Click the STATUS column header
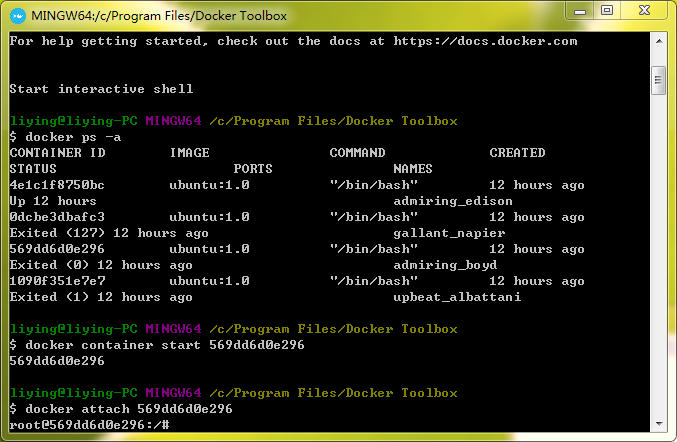 pos(33,169)
